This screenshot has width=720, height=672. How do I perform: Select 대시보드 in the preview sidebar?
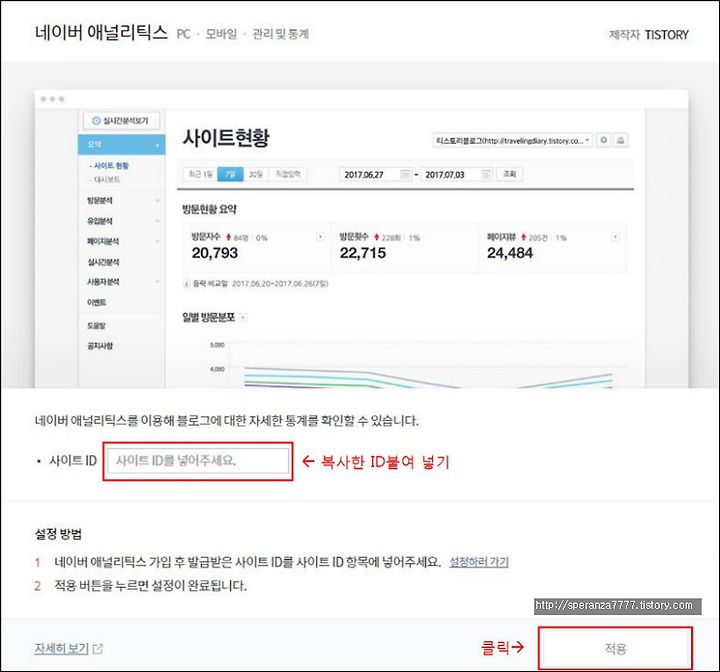click(105, 180)
